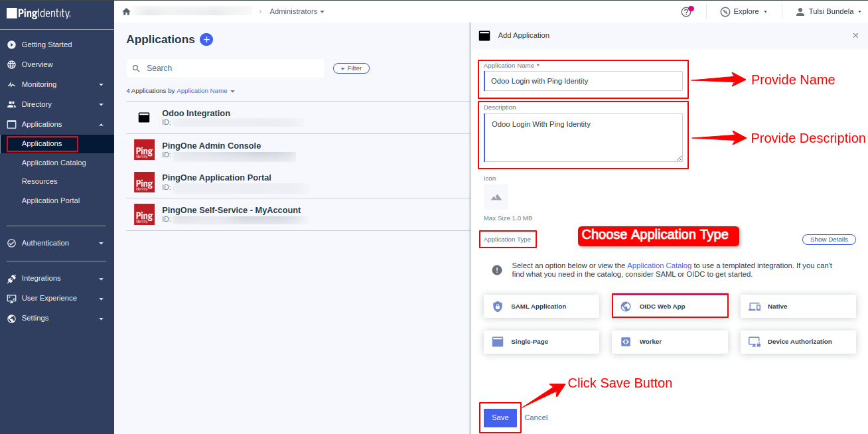The width and height of the screenshot is (868, 434).
Task: Open the Administrators environment dropdown
Action: tap(297, 11)
